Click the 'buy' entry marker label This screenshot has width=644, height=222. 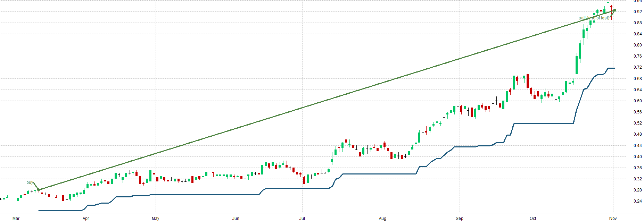click(x=30, y=182)
